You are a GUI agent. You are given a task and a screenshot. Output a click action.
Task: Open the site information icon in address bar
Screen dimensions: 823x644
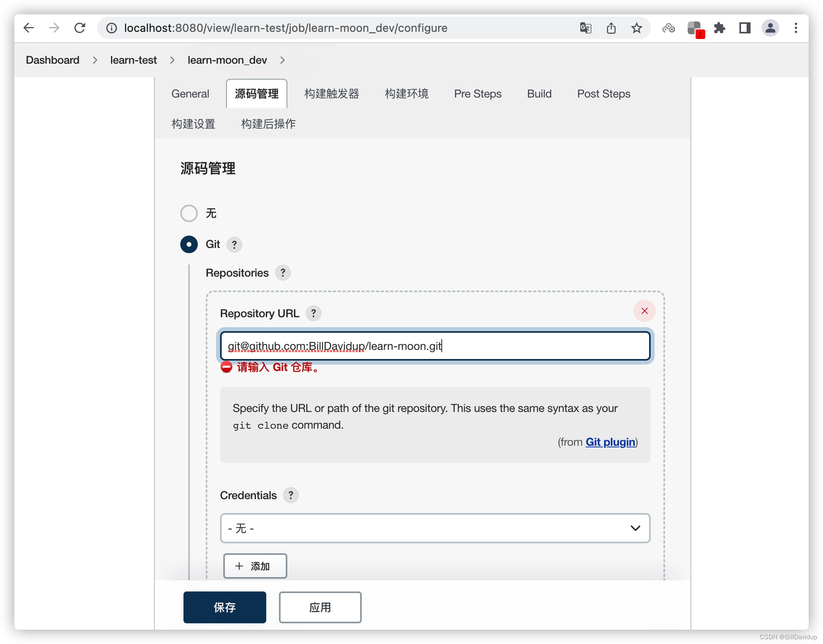tap(112, 28)
